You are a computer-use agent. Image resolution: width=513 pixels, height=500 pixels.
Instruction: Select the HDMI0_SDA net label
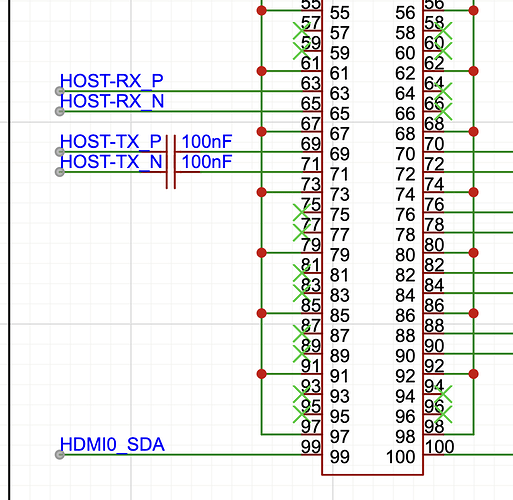tap(112, 444)
